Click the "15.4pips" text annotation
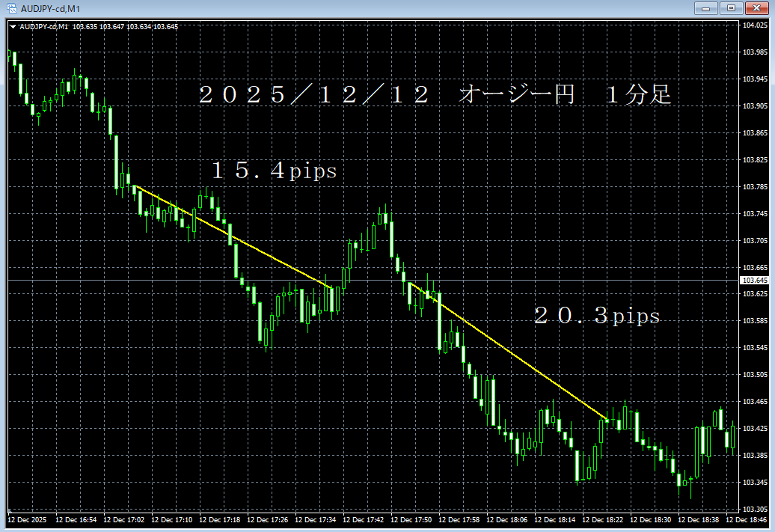This screenshot has width=775, height=532. [x=273, y=171]
